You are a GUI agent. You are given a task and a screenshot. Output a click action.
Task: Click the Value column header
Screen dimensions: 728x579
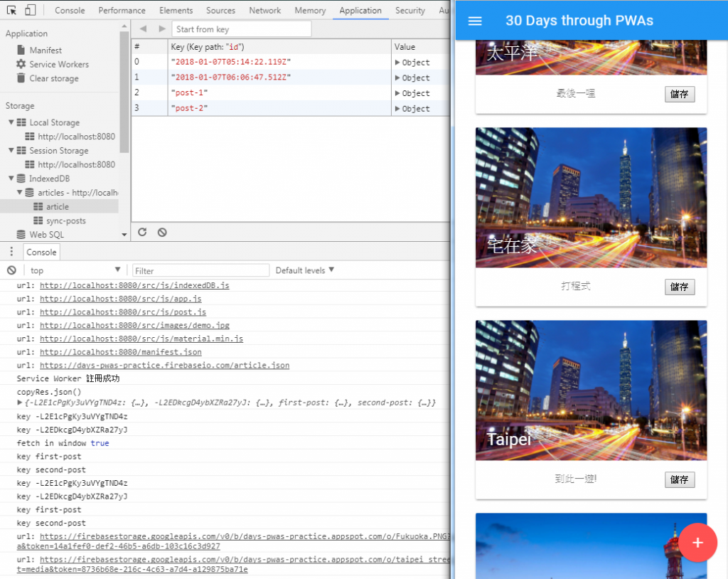coord(421,46)
